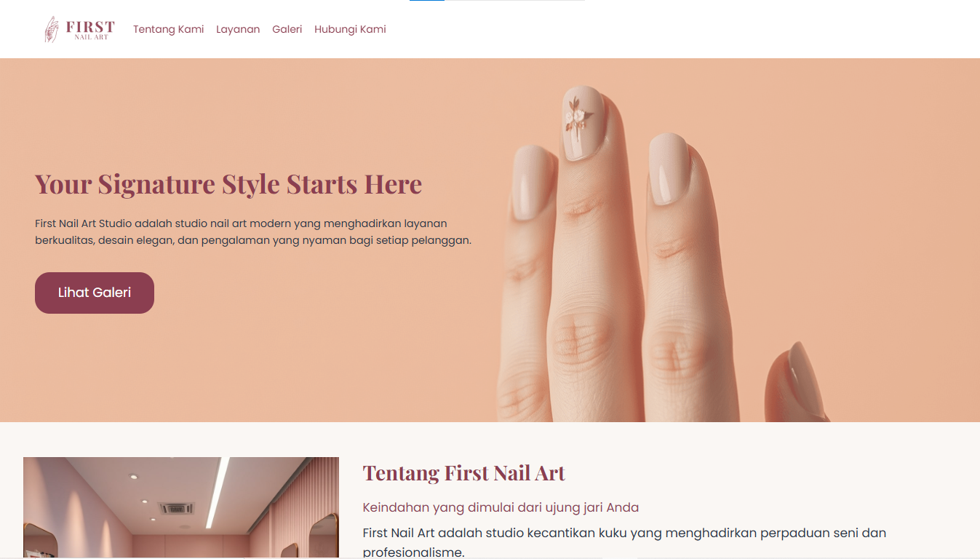Click the Your Signature Style Starts Here heading
Viewport: 980px width, 559px height.
click(x=228, y=184)
